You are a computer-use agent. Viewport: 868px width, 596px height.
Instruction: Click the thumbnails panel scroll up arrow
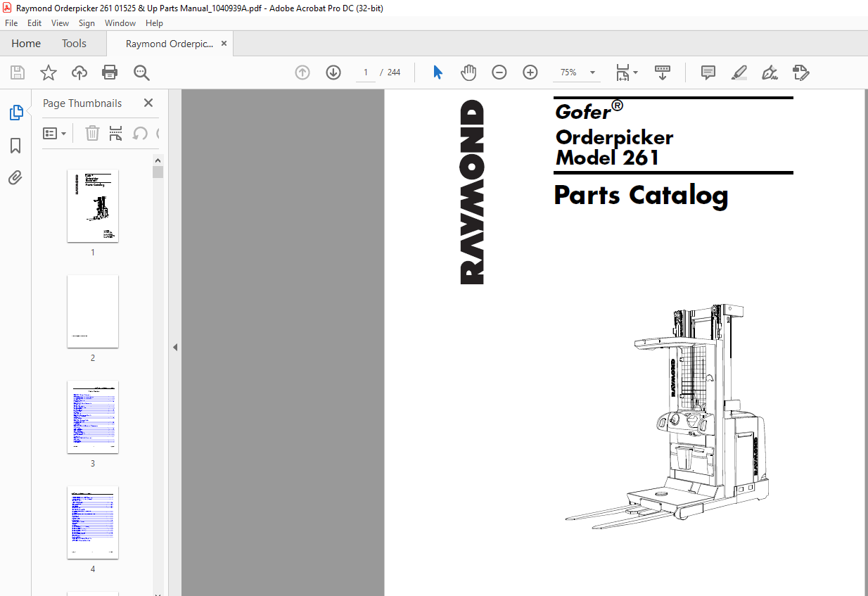click(158, 160)
